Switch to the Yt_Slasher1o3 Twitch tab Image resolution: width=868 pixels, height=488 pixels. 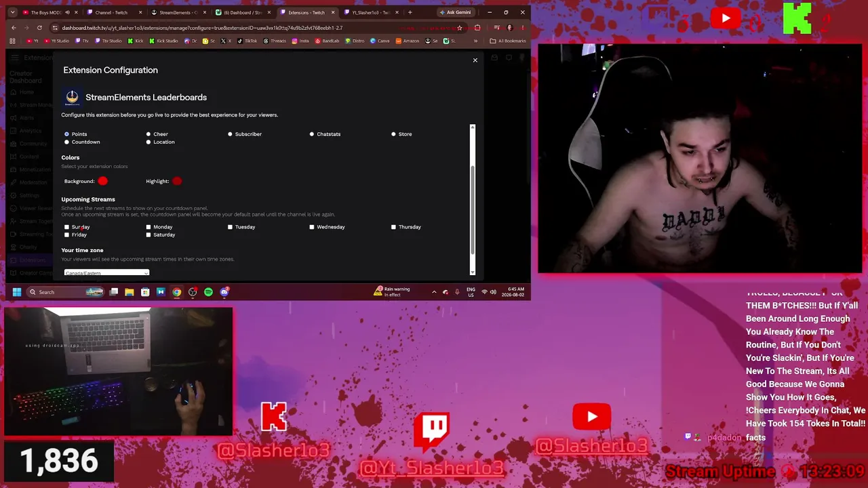click(370, 12)
